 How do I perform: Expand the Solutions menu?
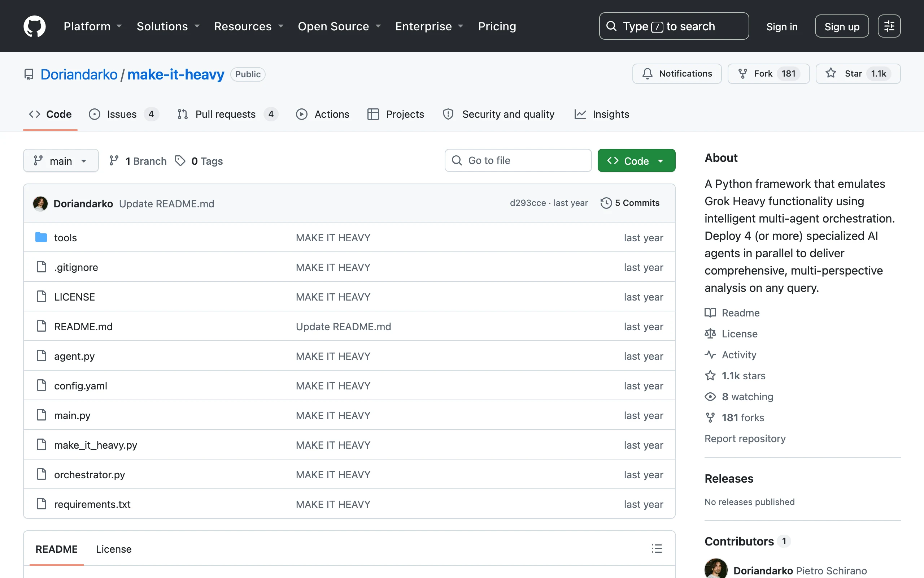click(169, 26)
